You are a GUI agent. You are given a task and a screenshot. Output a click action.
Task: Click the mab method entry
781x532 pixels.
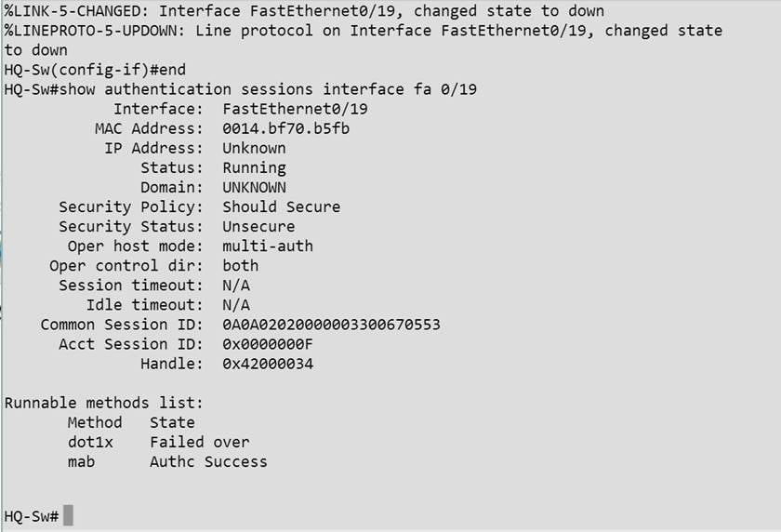(x=82, y=461)
